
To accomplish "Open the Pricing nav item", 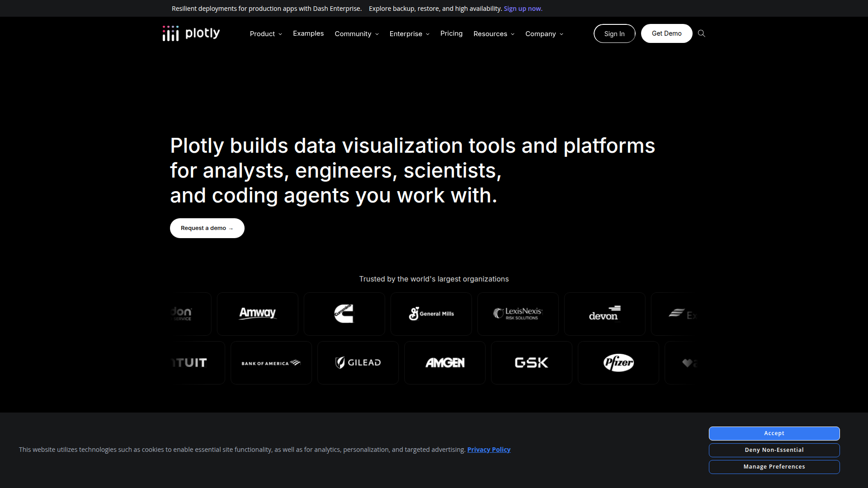I will pos(451,33).
